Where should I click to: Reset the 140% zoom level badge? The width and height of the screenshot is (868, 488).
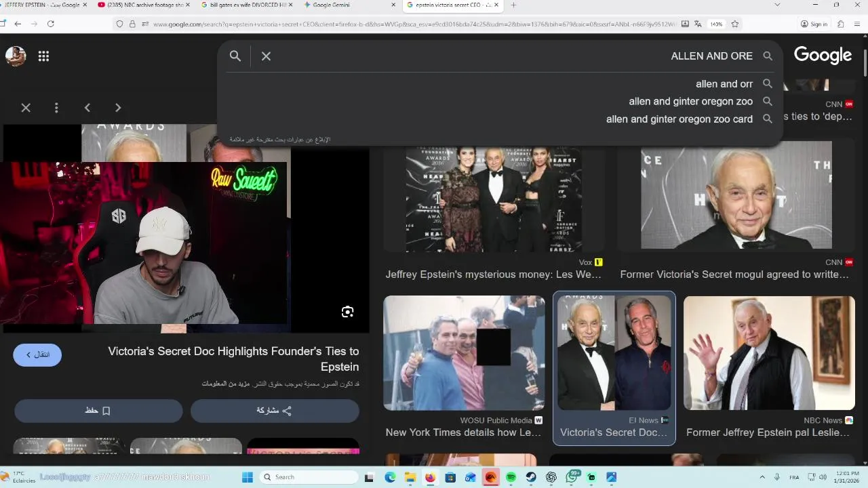click(x=716, y=24)
